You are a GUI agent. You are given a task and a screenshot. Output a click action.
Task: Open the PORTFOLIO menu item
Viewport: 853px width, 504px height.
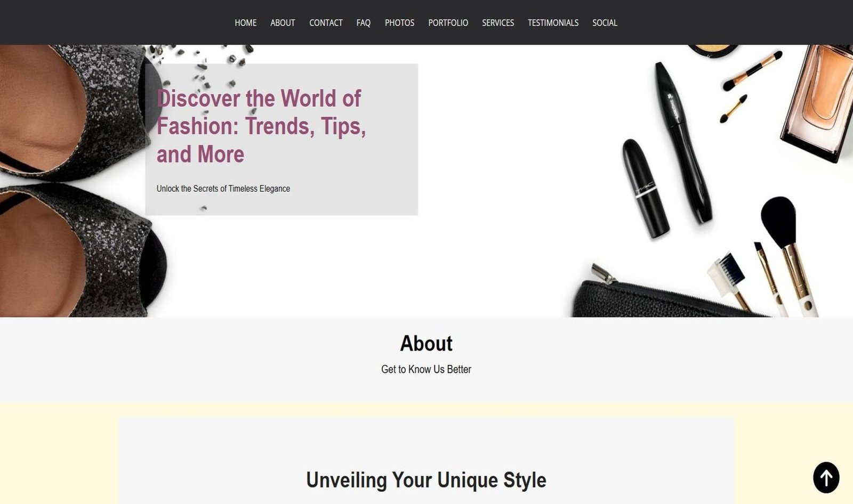coord(448,23)
